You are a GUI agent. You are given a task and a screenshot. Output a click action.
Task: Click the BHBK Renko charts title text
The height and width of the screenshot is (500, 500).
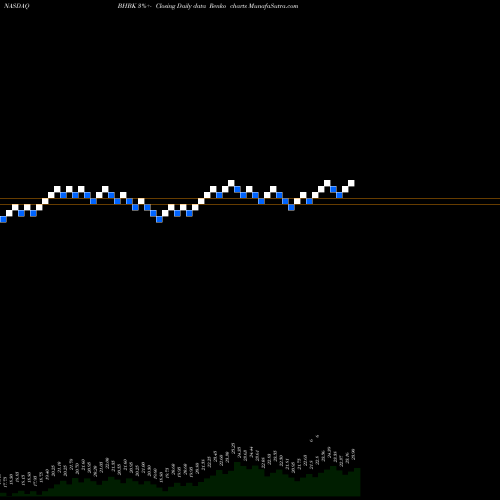pos(208,6)
